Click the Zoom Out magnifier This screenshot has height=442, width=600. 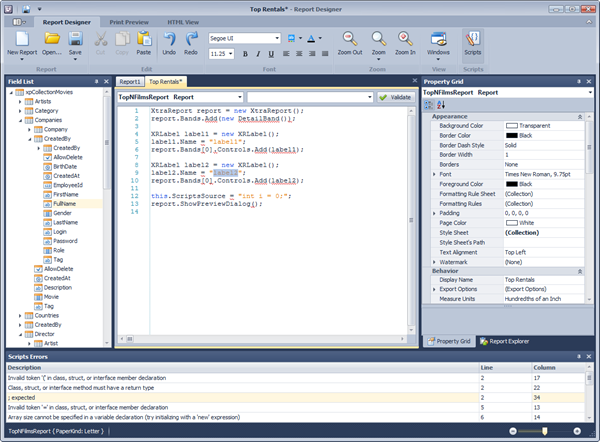pos(350,39)
